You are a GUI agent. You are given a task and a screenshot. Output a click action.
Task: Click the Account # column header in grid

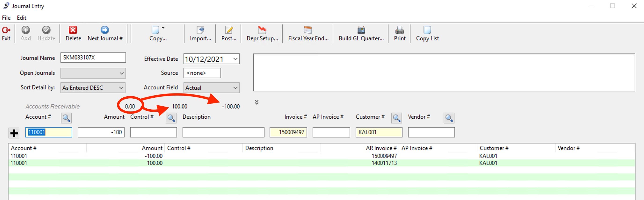[48, 148]
